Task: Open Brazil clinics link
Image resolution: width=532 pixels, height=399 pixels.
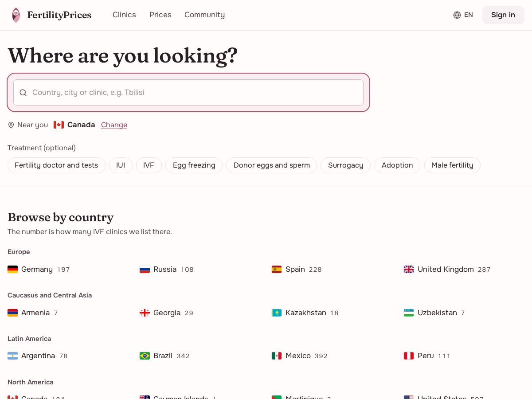Action: click(164, 356)
